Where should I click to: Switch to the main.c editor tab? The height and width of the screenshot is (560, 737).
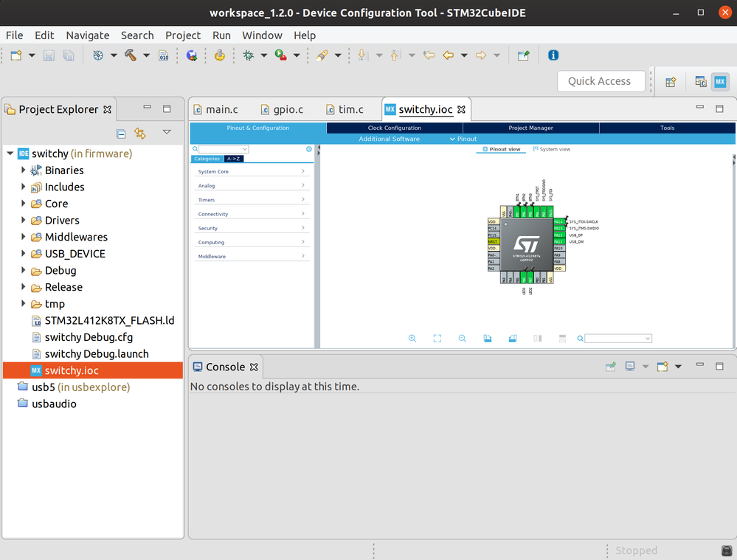click(x=216, y=109)
